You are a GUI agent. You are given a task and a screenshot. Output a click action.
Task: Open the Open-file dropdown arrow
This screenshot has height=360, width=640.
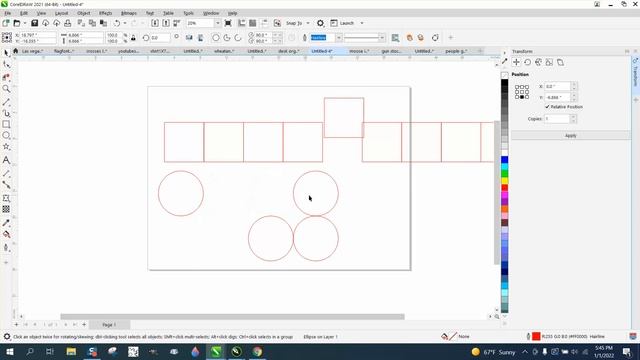click(x=24, y=23)
